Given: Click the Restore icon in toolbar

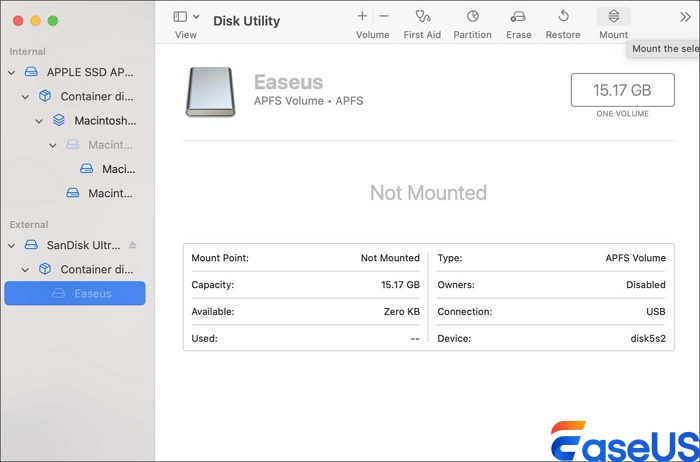Looking at the screenshot, I should [563, 17].
